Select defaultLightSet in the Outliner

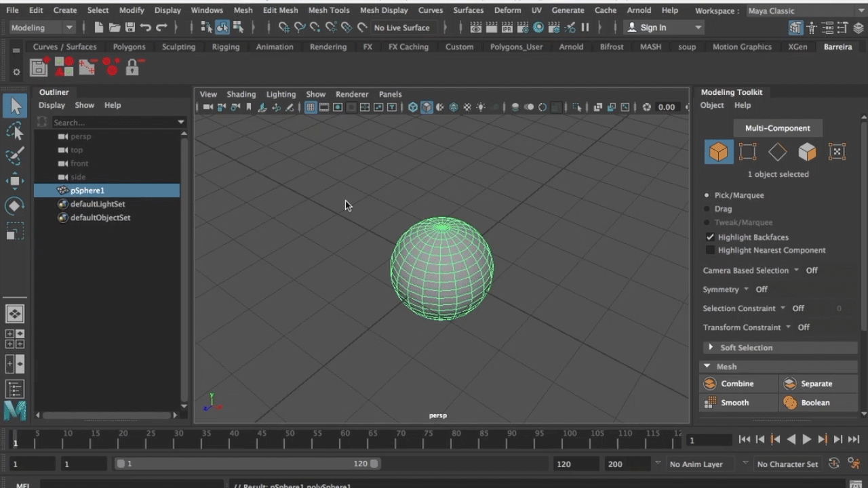(x=98, y=204)
